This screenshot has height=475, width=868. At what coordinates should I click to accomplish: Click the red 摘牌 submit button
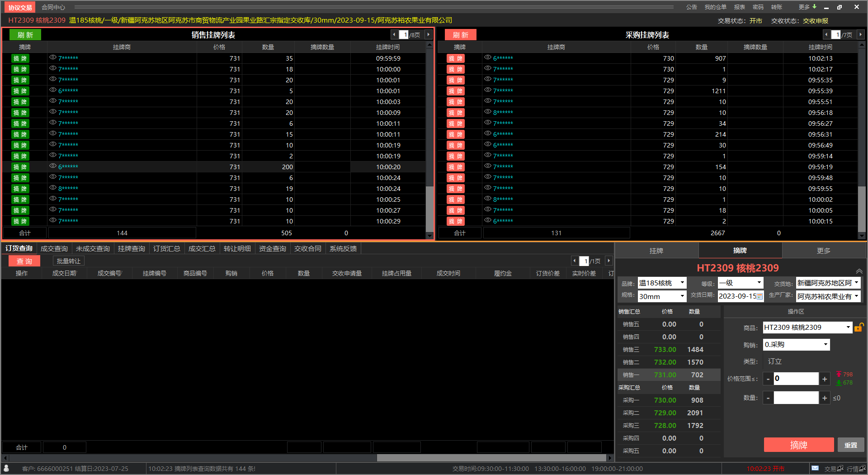pyautogui.click(x=799, y=445)
